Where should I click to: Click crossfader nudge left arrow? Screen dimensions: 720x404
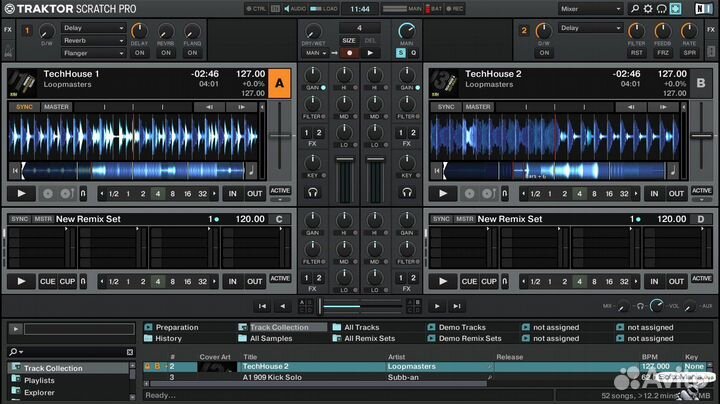click(283, 306)
